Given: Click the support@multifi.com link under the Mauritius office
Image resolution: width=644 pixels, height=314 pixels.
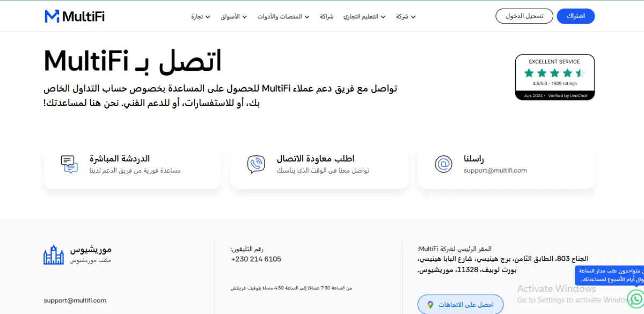Looking at the screenshot, I should (75, 301).
